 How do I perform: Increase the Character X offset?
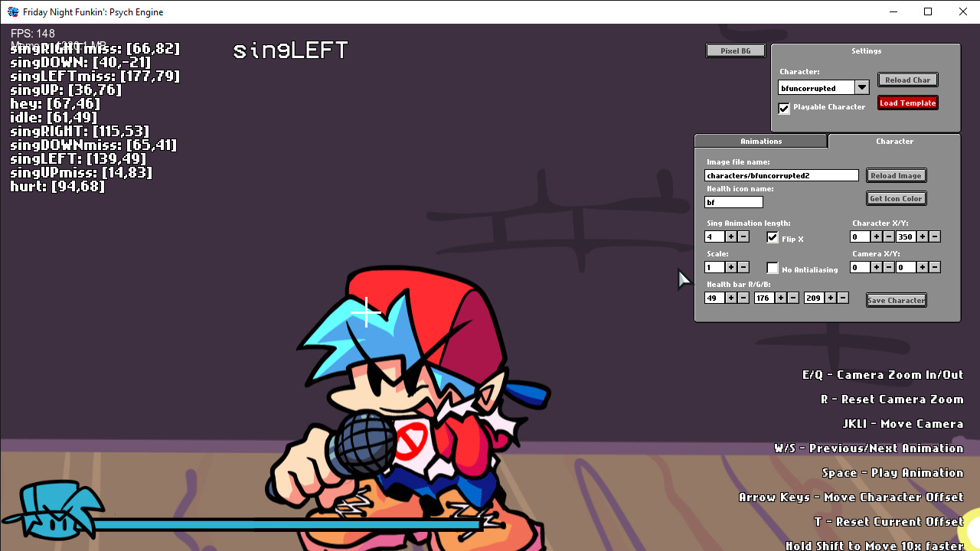pos(876,236)
